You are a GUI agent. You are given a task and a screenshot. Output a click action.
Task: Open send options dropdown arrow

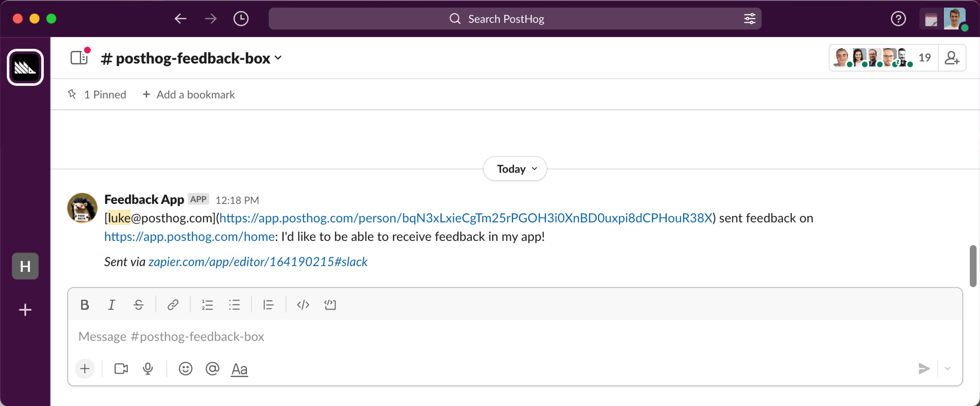947,369
